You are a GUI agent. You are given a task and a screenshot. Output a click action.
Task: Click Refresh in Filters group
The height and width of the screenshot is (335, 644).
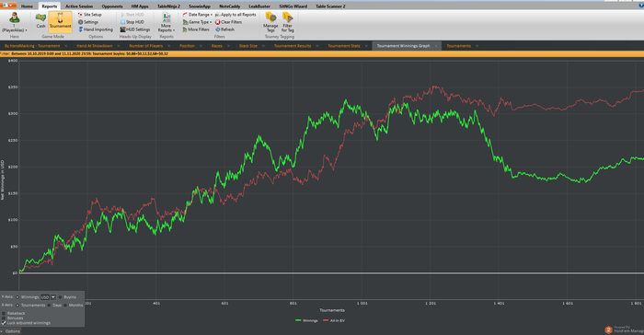click(224, 29)
